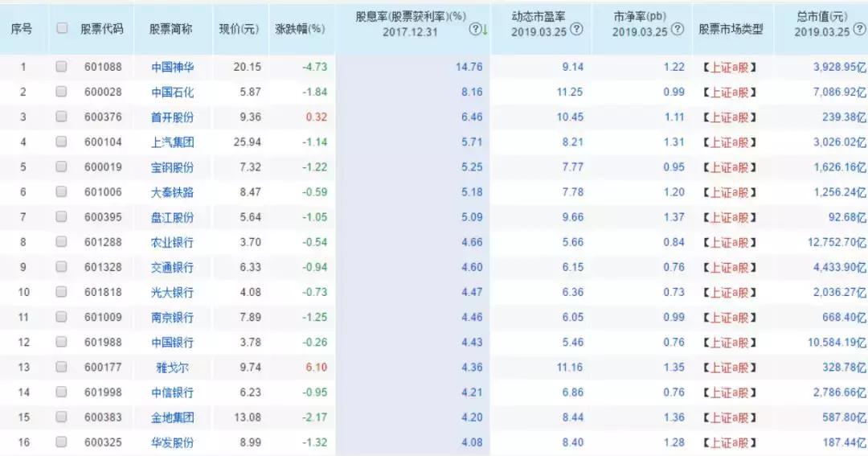The width and height of the screenshot is (868, 456).
Task: Sort by 序号 column header
Action: (x=22, y=29)
